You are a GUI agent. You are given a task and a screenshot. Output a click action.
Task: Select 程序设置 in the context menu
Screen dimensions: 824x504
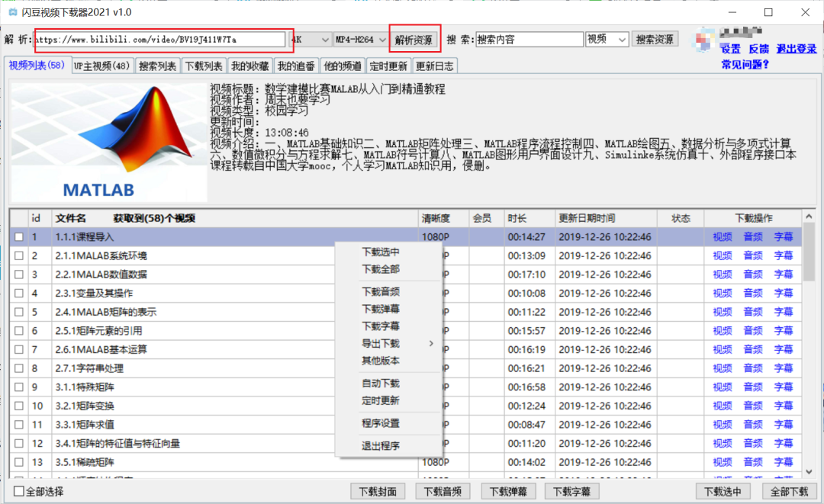click(381, 423)
